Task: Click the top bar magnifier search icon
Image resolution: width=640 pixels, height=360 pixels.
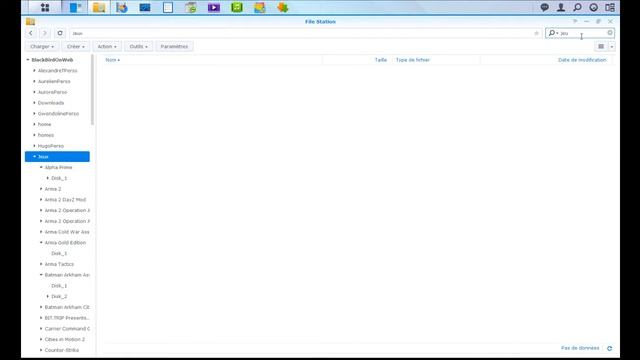Action: (577, 7)
